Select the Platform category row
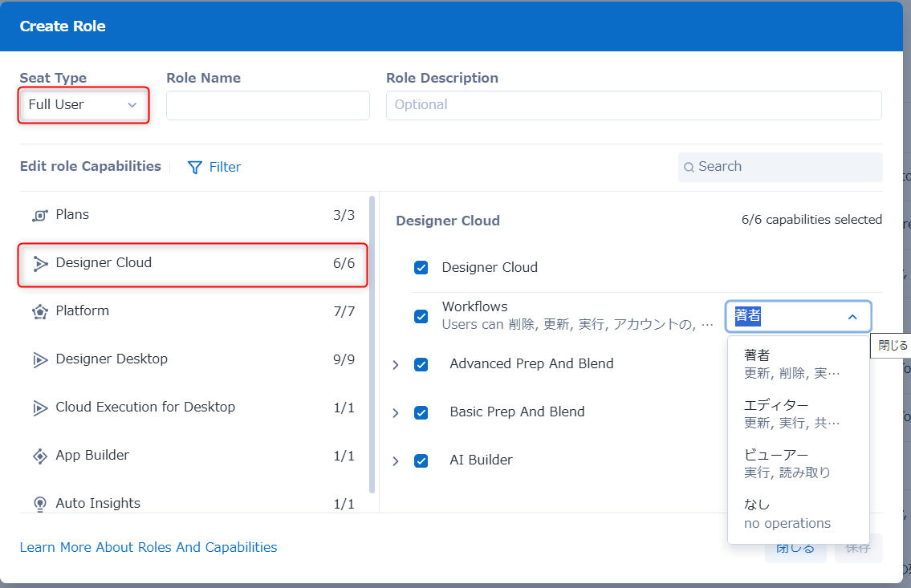This screenshot has width=911, height=588. [x=193, y=312]
